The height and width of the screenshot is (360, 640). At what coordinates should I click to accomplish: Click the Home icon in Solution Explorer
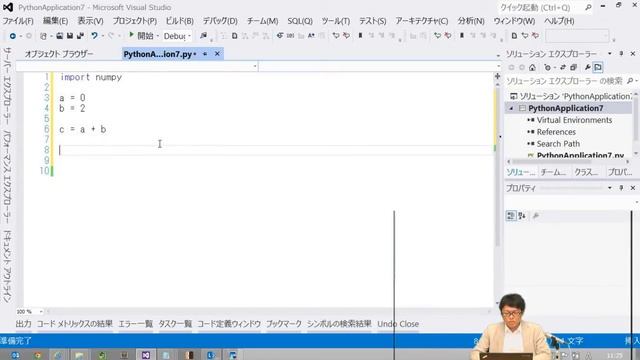tap(532, 67)
